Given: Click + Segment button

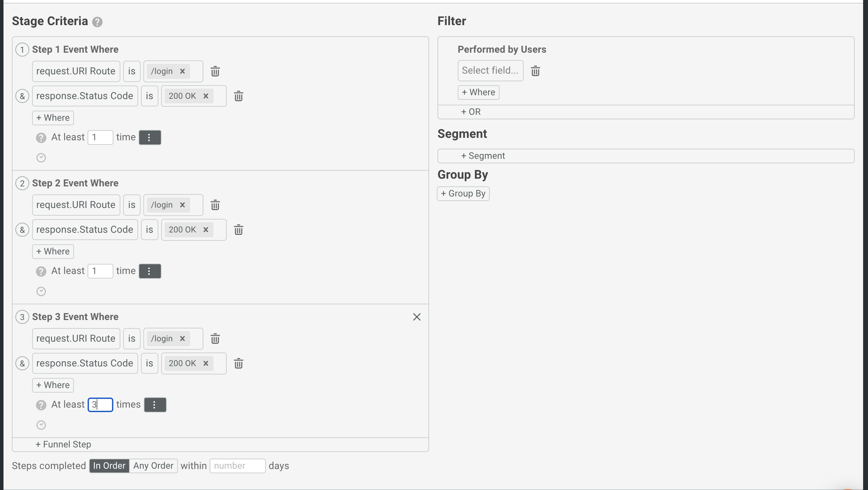Looking at the screenshot, I should coord(483,156).
